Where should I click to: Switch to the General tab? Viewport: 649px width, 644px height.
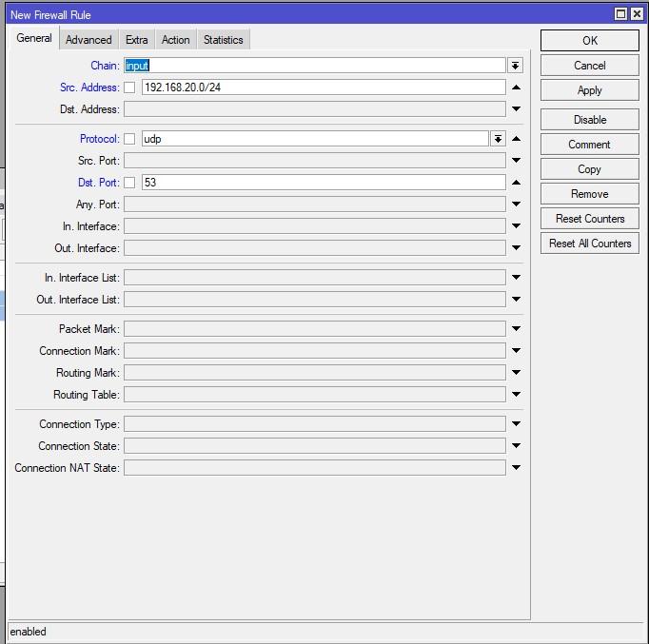(34, 38)
